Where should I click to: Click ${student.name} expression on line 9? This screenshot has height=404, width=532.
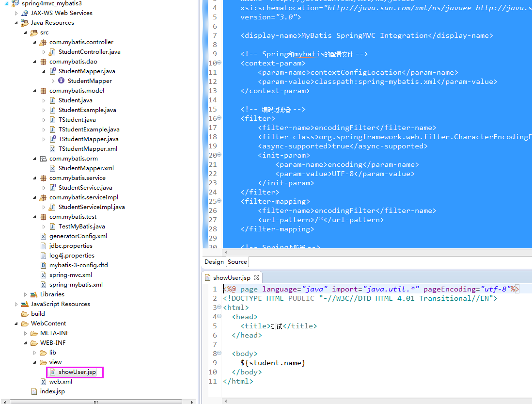(x=273, y=363)
